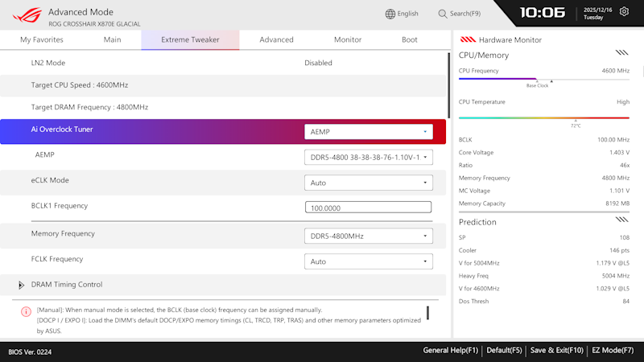The width and height of the screenshot is (644, 362).
Task: Open the FCLK Frequency dropdown
Action: click(369, 261)
